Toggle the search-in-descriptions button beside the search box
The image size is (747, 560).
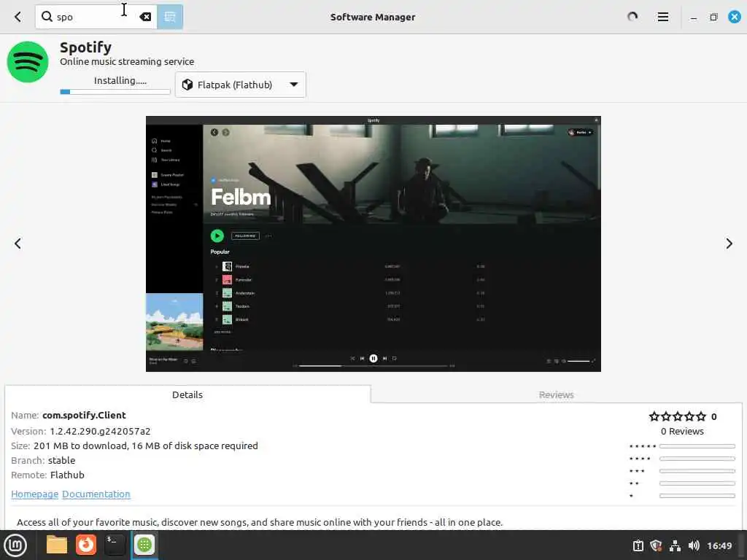coord(170,17)
